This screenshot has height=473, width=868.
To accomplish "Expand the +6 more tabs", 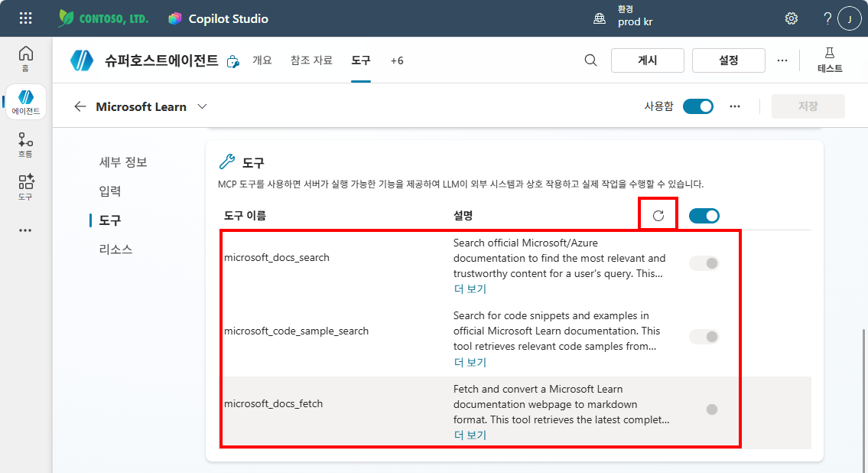I will pos(397,60).
